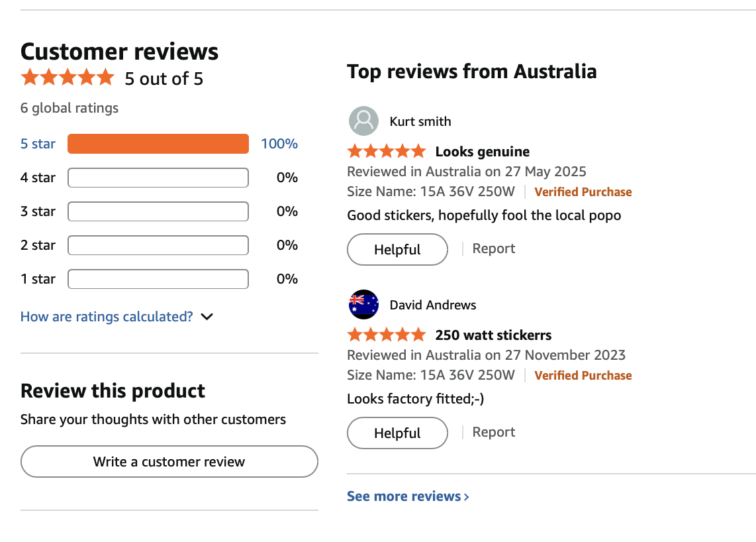The height and width of the screenshot is (542, 756).
Task: Click the Verified Purchase badge on David's review
Action: coord(583,375)
